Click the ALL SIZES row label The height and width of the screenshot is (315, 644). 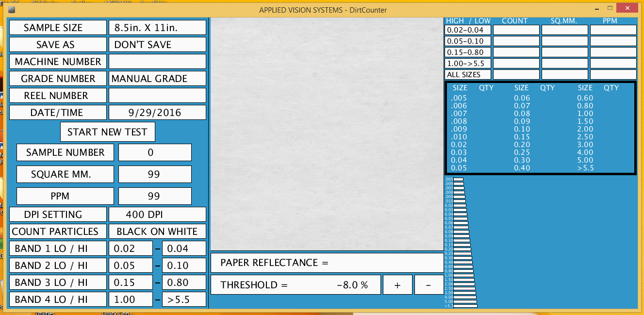tap(468, 75)
